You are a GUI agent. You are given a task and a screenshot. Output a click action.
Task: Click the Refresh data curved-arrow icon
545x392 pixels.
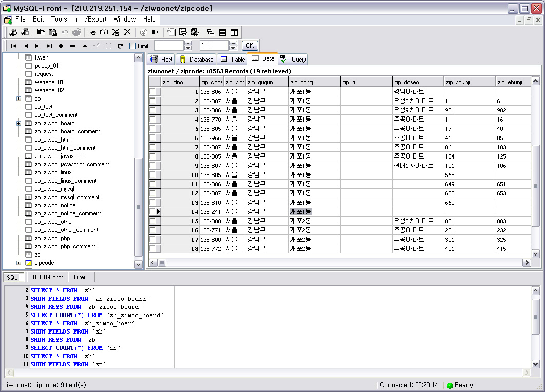point(120,46)
